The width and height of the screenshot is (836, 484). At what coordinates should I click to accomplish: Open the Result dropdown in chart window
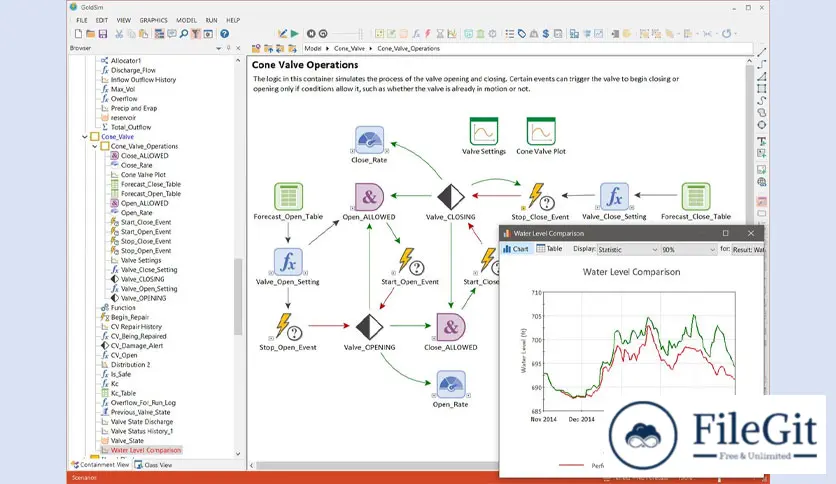coord(748,249)
